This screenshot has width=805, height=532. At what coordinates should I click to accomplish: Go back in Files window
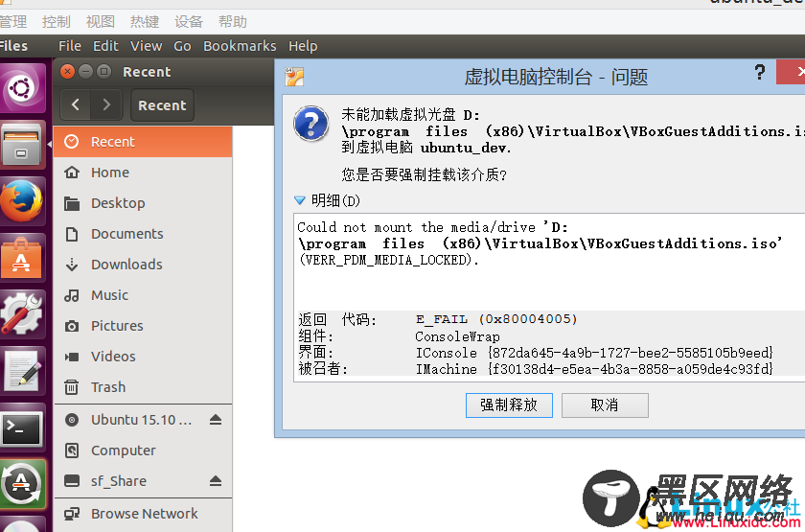(x=76, y=104)
